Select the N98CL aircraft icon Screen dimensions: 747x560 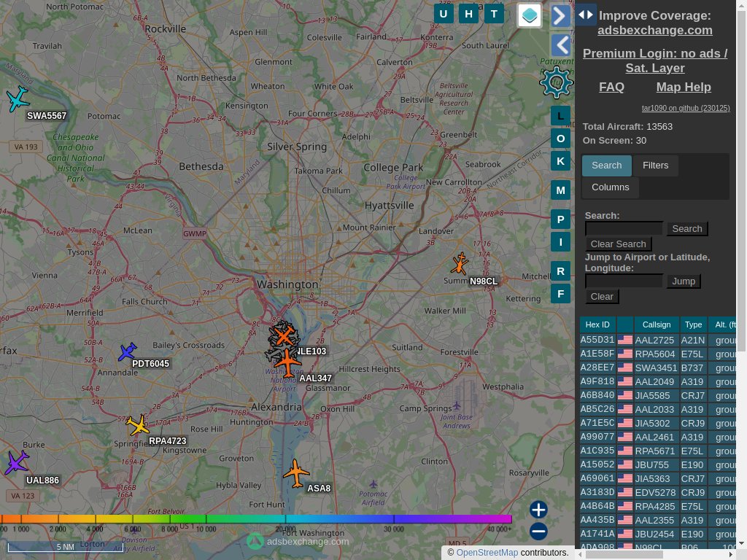pyautogui.click(x=460, y=263)
